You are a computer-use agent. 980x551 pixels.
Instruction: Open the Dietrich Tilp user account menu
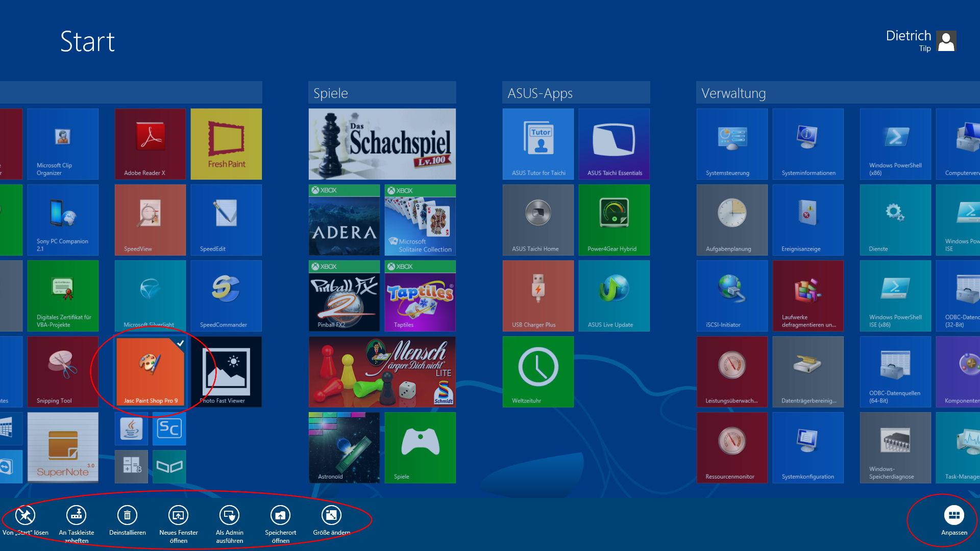coord(946,41)
